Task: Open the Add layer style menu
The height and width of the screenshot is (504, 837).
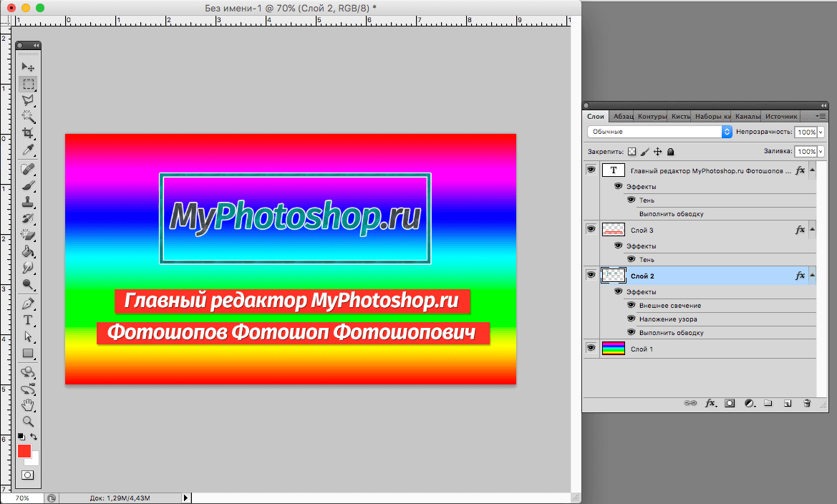Action: click(710, 403)
